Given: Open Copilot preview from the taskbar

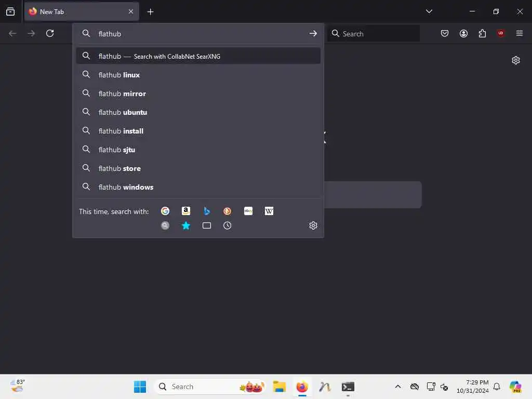Looking at the screenshot, I should [515, 387].
